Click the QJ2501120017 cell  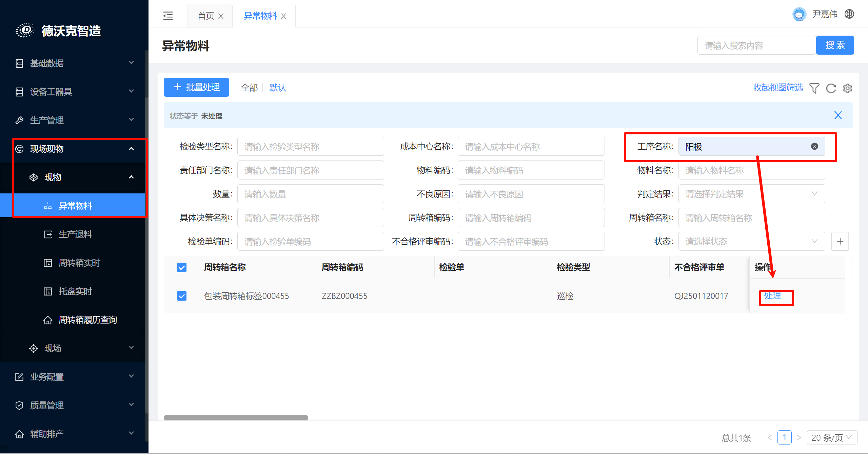[x=701, y=296]
